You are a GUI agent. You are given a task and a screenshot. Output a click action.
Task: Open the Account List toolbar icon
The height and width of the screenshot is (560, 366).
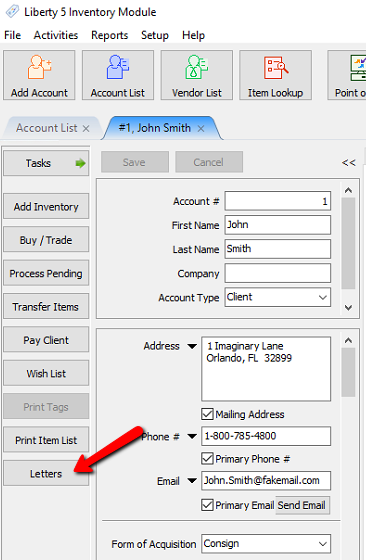118,75
